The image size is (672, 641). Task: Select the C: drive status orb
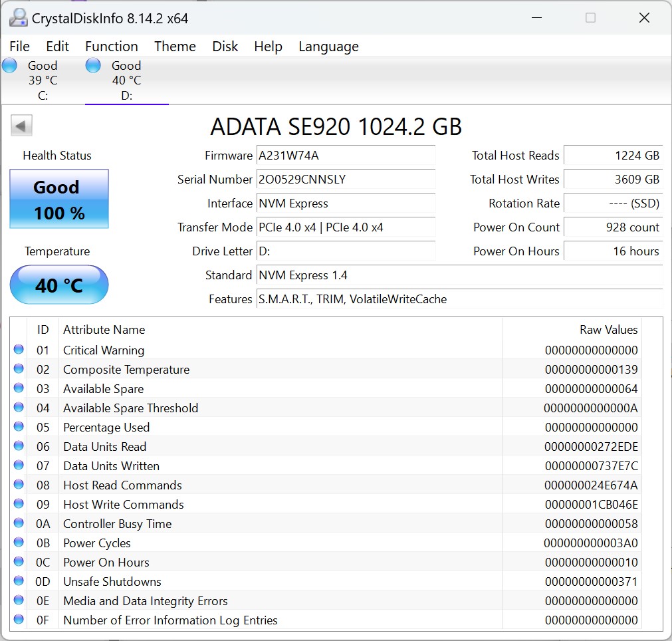10,66
